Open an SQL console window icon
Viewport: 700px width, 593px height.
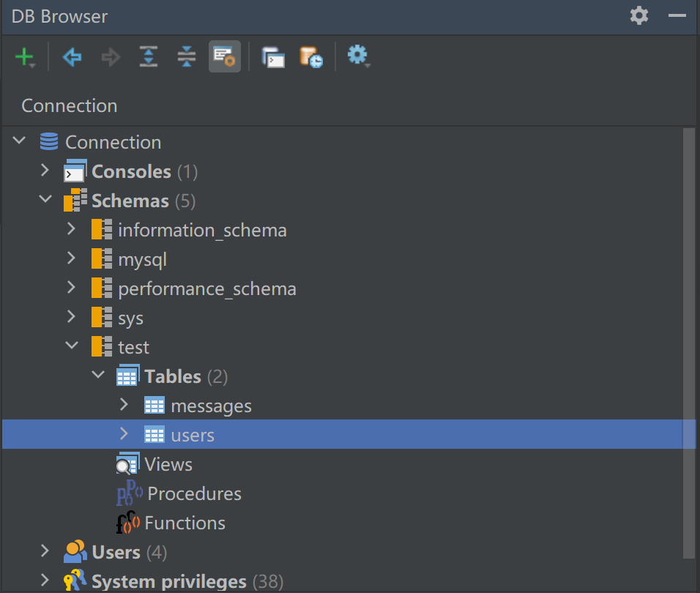tap(273, 56)
